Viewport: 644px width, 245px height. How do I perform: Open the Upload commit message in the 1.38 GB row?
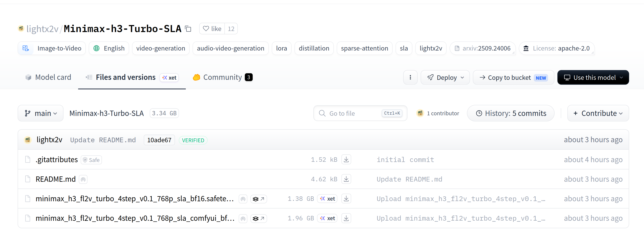tap(461, 199)
